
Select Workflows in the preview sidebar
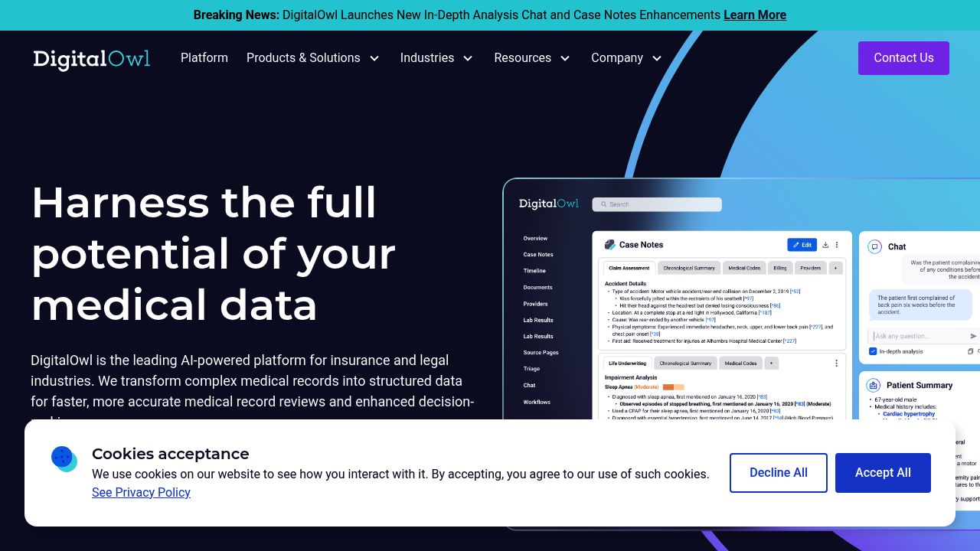(537, 402)
